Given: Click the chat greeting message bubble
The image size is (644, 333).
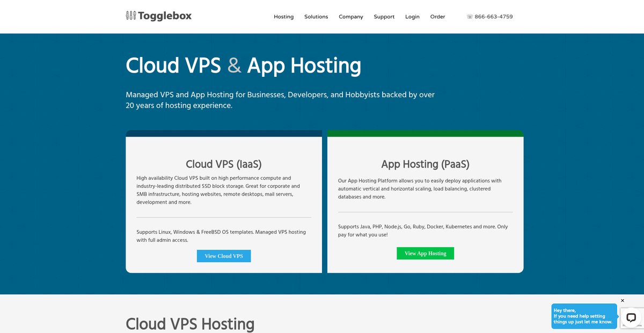Looking at the screenshot, I should [x=584, y=316].
